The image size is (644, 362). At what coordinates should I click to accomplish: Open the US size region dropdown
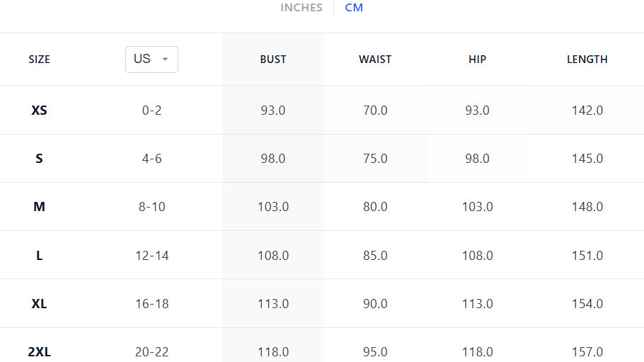151,60
